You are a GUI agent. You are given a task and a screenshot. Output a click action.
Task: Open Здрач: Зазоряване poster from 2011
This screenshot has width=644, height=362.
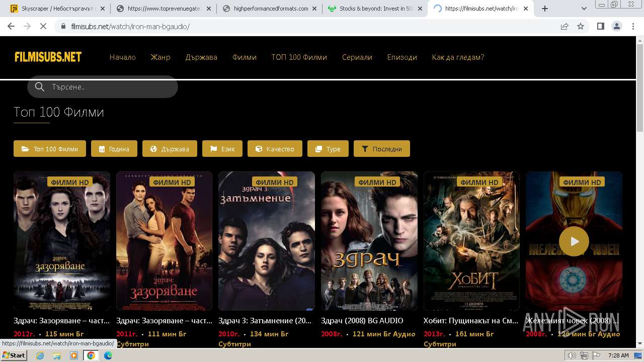(x=164, y=241)
